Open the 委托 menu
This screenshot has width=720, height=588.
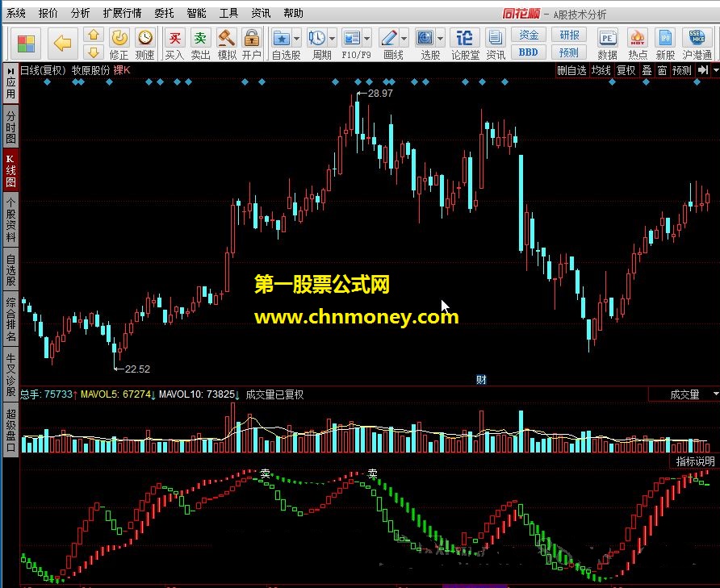pyautogui.click(x=164, y=14)
